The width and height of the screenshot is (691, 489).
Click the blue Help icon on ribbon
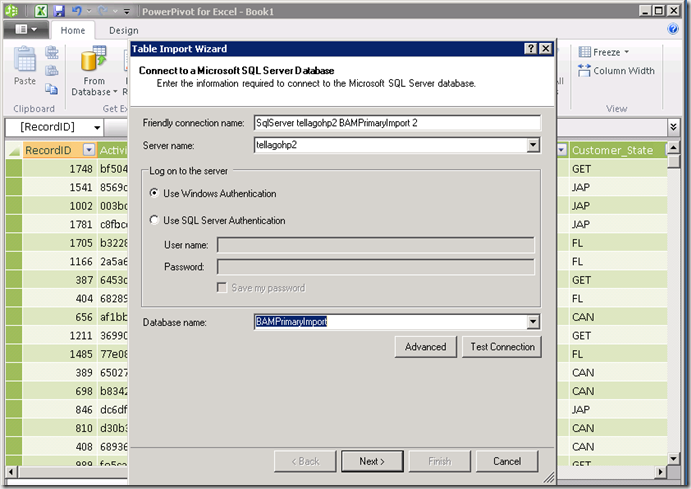(673, 29)
